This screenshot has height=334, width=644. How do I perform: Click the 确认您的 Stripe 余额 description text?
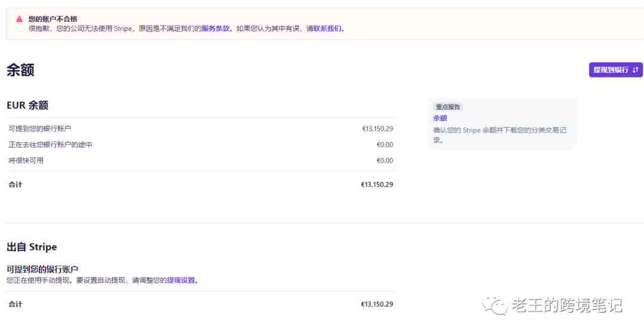500,135
